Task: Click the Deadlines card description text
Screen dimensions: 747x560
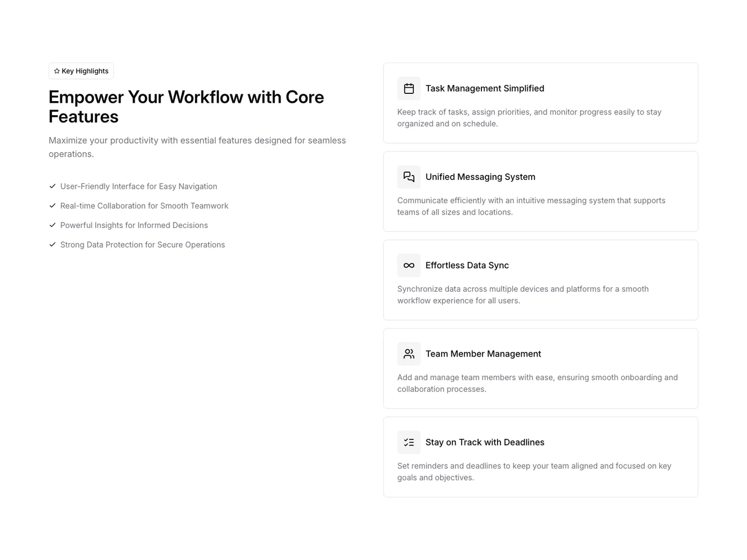Action: (534, 472)
